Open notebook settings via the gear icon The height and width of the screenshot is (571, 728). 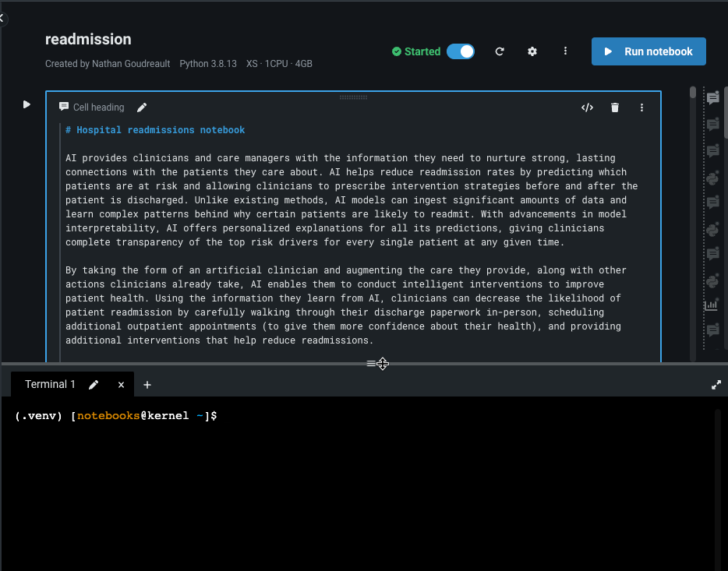click(x=532, y=51)
